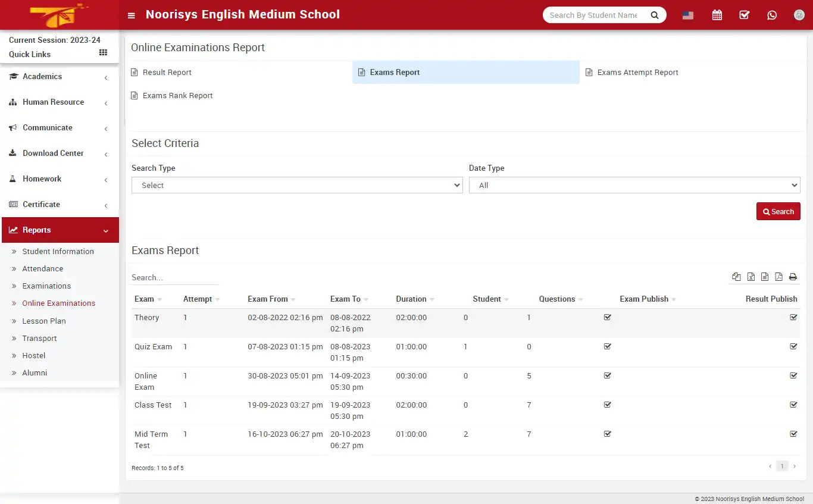Open Online Examinations under Reports
This screenshot has height=504, width=813.
point(60,303)
